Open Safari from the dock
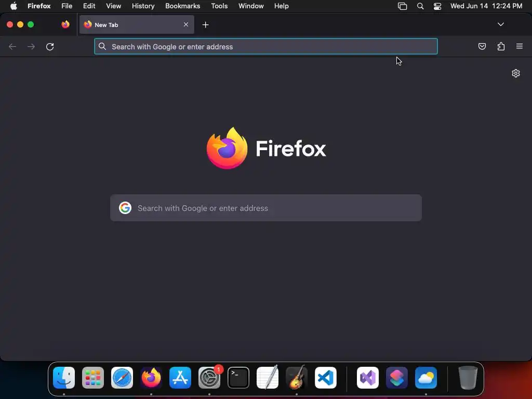The width and height of the screenshot is (532, 399). (122, 378)
